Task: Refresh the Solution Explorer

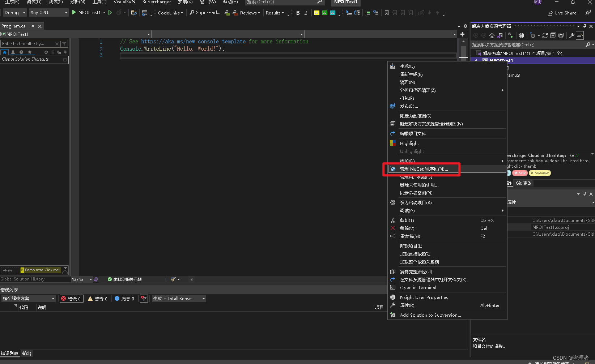Action: point(545,35)
